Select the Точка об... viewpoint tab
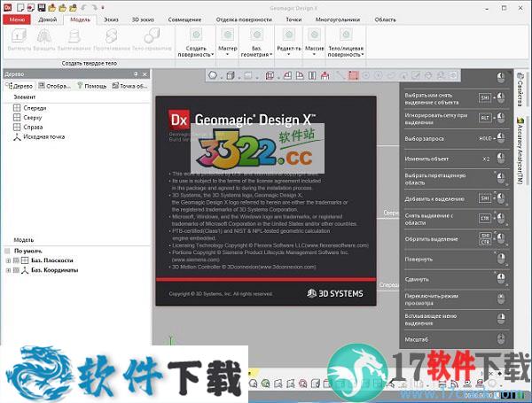This screenshot has width=532, height=403. pyautogui.click(x=130, y=86)
